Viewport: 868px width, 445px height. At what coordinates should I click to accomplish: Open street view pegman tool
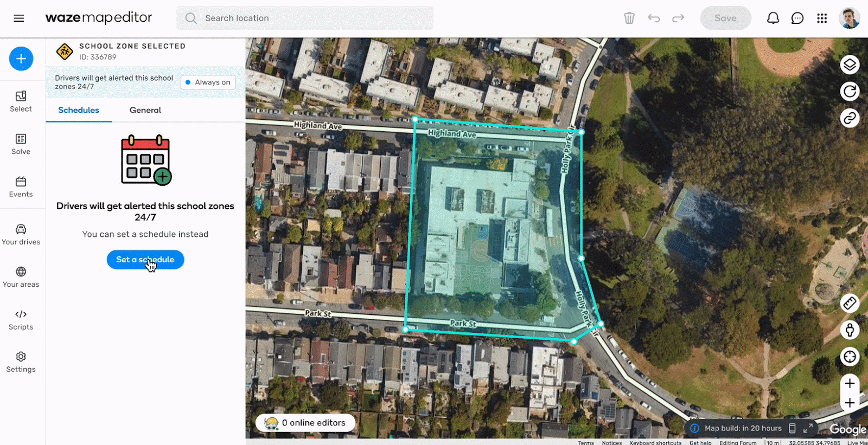(x=850, y=330)
